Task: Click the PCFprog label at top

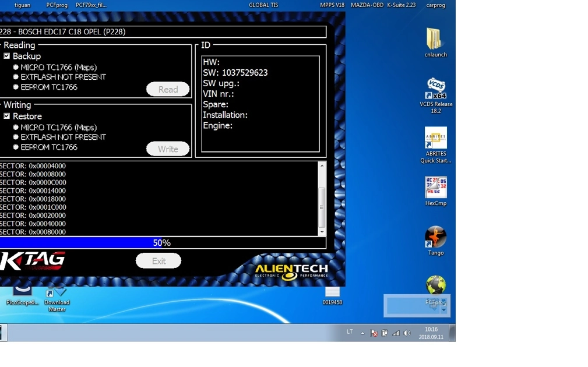Action: (x=57, y=5)
